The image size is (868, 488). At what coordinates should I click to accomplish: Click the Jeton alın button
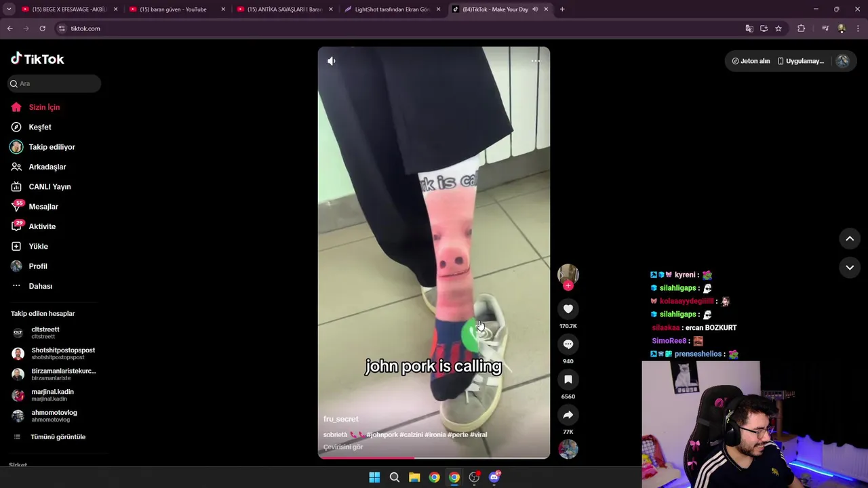[751, 61]
